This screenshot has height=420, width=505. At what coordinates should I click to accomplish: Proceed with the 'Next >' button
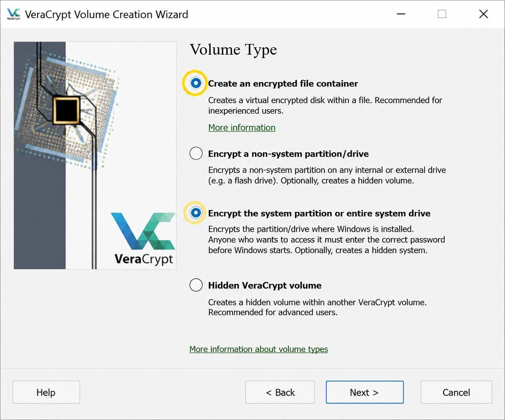(365, 392)
